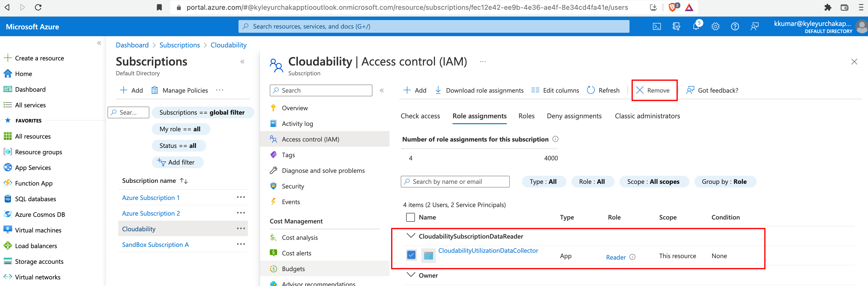Open the CloudabilityUtilizationDataCollector link
Image resolution: width=868 pixels, height=286 pixels.
[x=488, y=250]
